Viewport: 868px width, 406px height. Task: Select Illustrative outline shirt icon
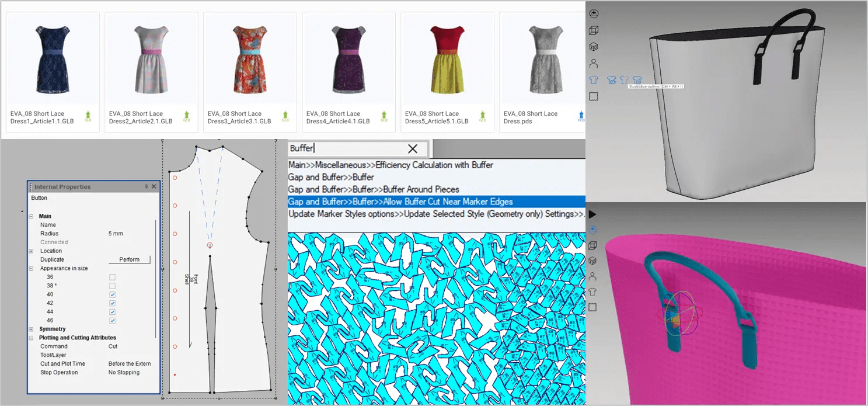[637, 80]
